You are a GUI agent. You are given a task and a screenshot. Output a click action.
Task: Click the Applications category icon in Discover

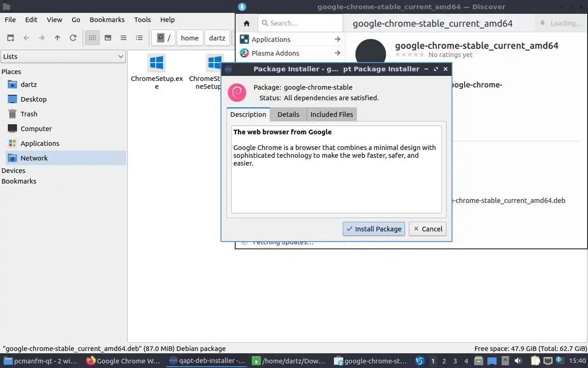pos(244,39)
